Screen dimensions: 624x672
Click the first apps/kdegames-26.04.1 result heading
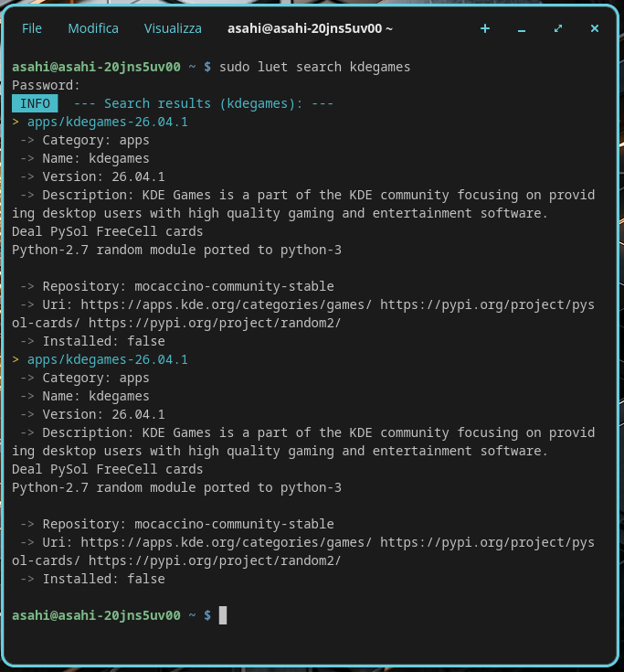click(x=108, y=123)
